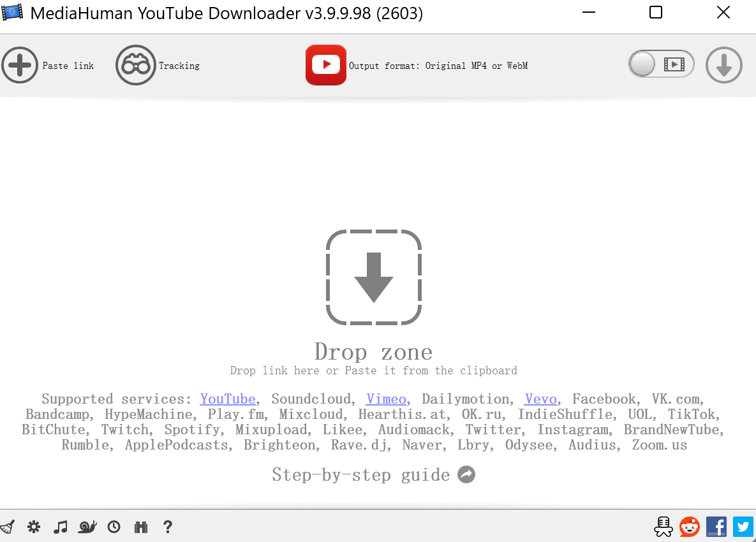This screenshot has width=756, height=542.
Task: Click the music note icon in the bottom bar
Action: tap(60, 527)
